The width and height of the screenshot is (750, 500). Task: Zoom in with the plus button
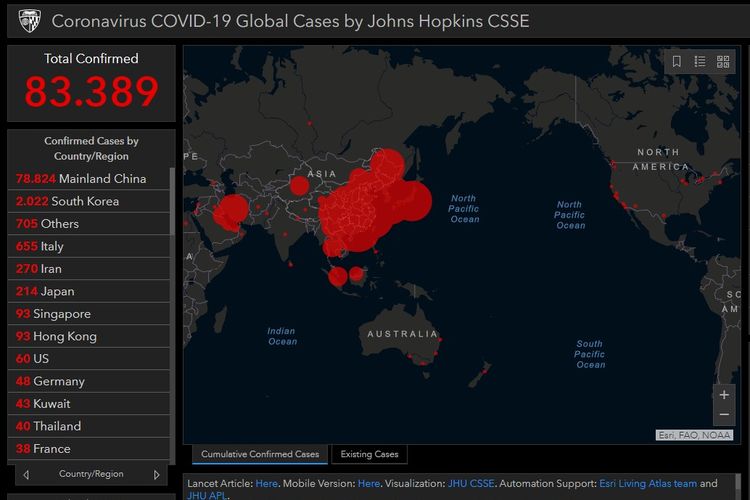click(724, 395)
